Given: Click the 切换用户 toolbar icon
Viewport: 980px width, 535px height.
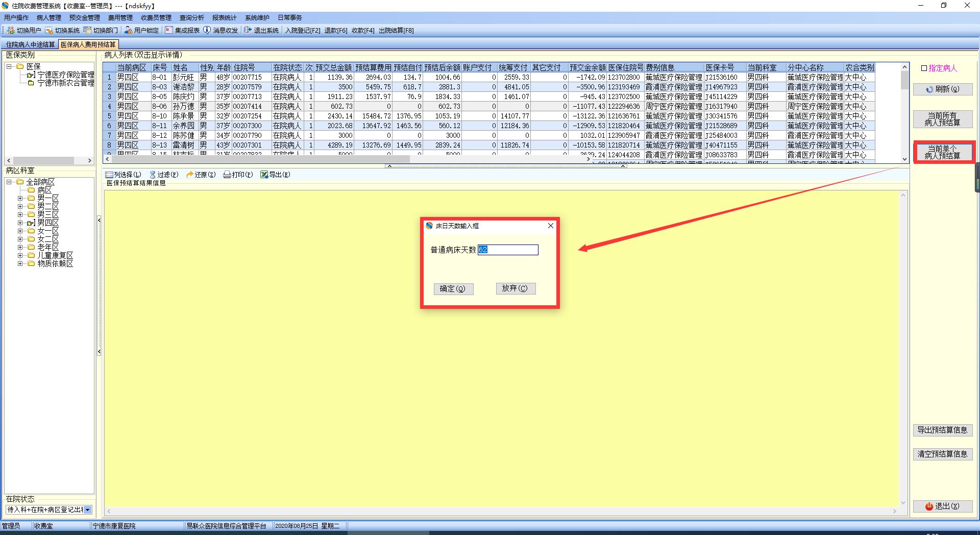Looking at the screenshot, I should coord(11,31).
